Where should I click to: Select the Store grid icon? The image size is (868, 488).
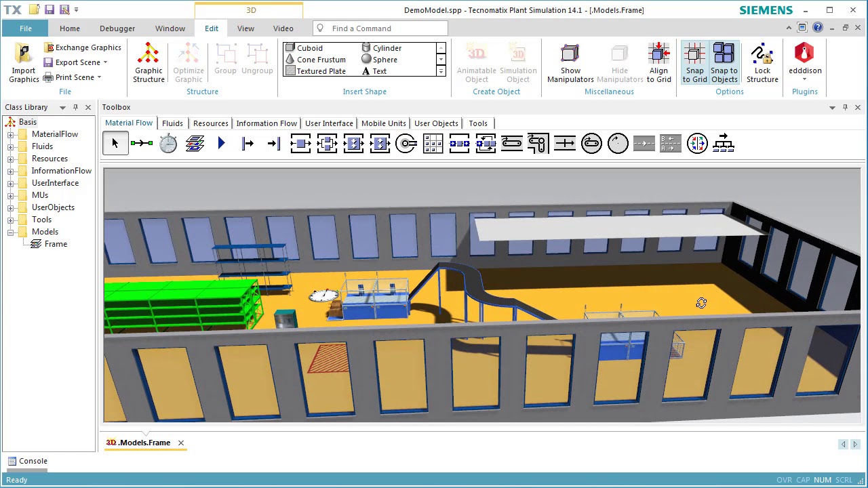433,143
